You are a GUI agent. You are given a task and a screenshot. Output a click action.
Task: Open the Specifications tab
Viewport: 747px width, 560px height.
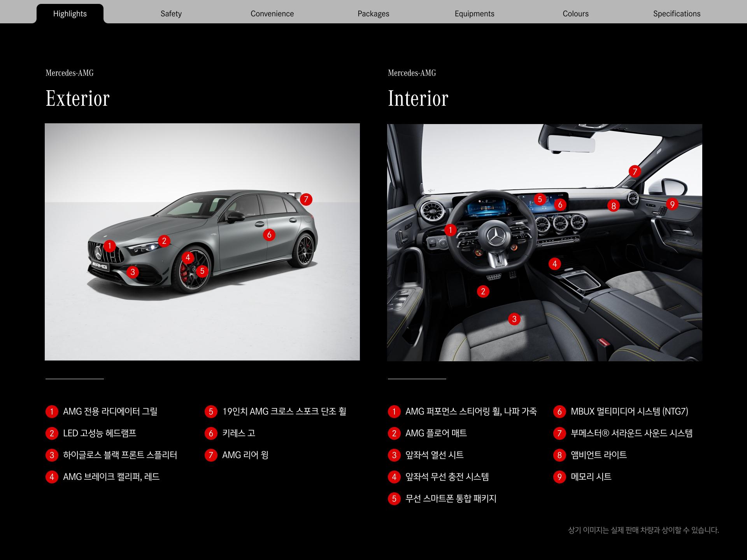pyautogui.click(x=677, y=14)
